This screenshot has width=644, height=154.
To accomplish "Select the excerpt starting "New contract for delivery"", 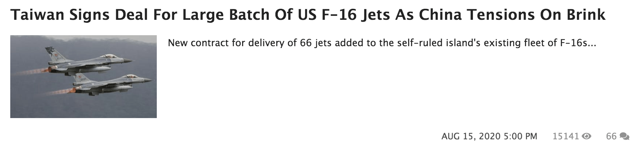I will point(382,43).
